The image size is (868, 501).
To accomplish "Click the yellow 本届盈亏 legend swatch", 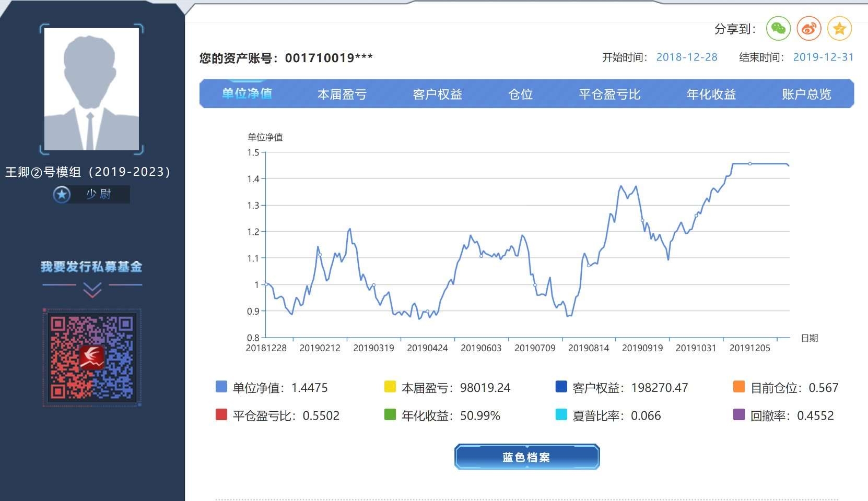I will (390, 387).
